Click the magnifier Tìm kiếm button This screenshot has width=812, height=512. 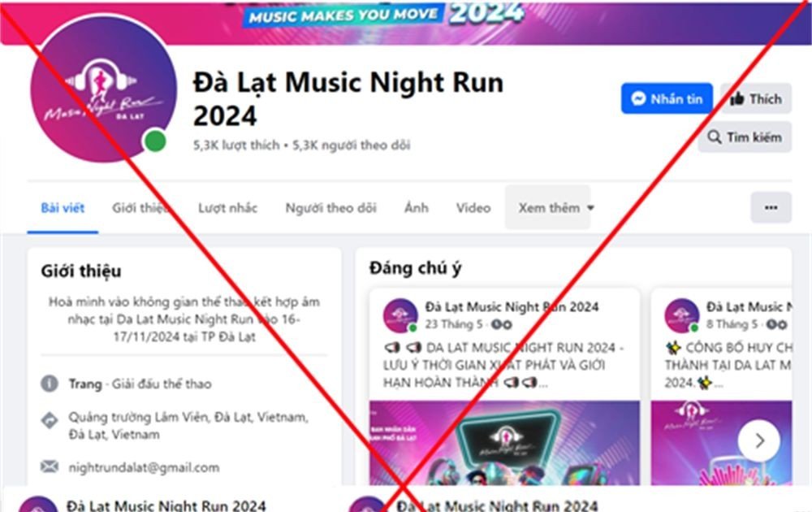744,137
